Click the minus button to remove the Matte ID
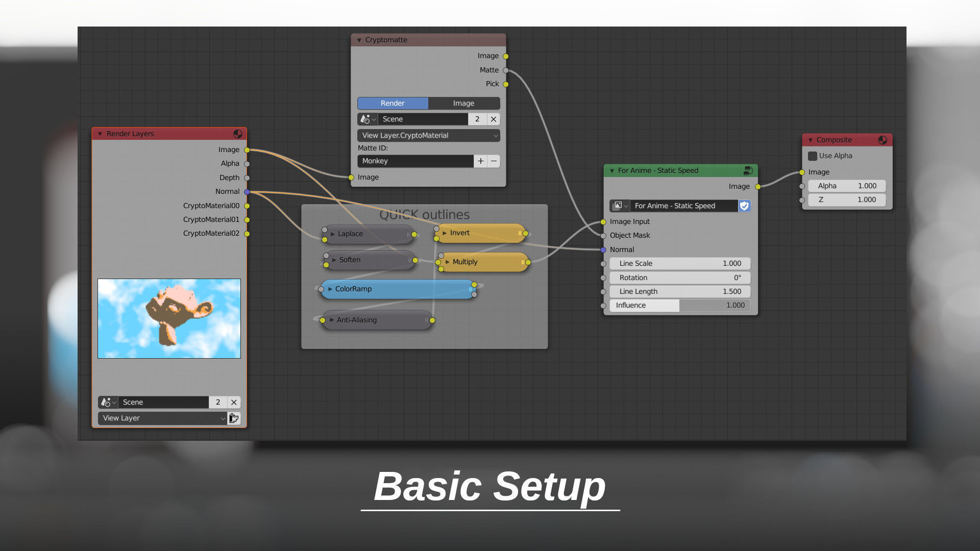The image size is (980, 551). click(493, 161)
